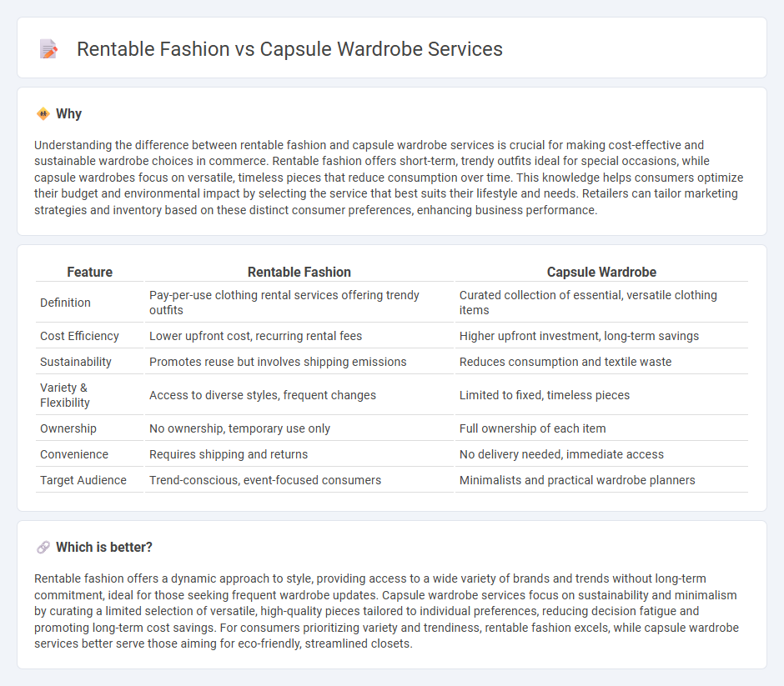Viewport: 784px width, 686px height.
Task: Click the Rentable Fashion column header
Action: point(299,272)
